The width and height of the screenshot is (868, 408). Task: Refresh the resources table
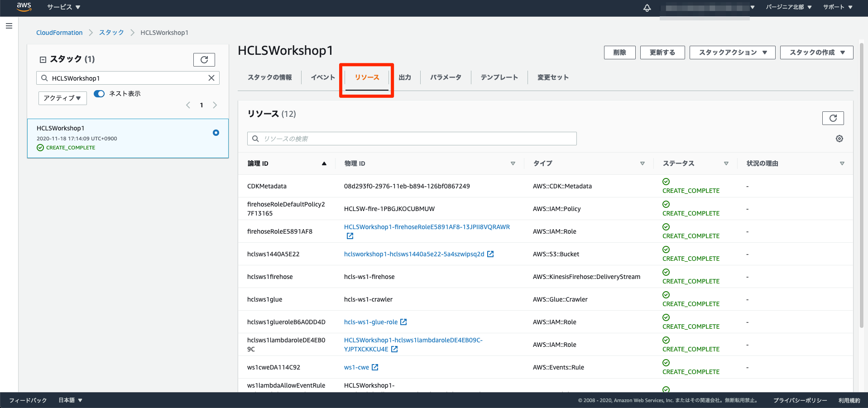833,118
